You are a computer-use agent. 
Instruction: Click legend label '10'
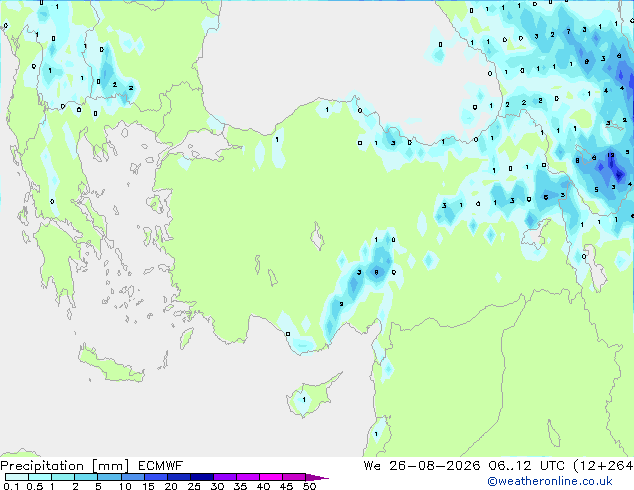tap(125, 486)
